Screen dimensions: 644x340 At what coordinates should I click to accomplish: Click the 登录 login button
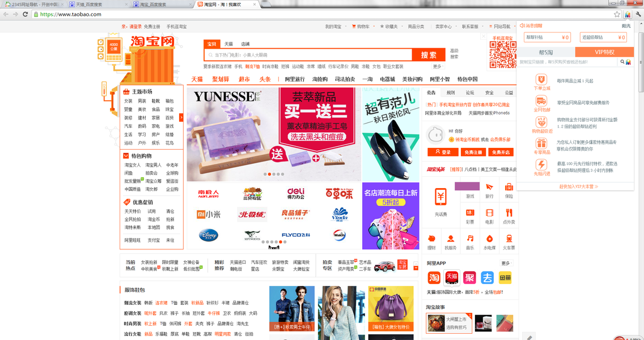443,152
